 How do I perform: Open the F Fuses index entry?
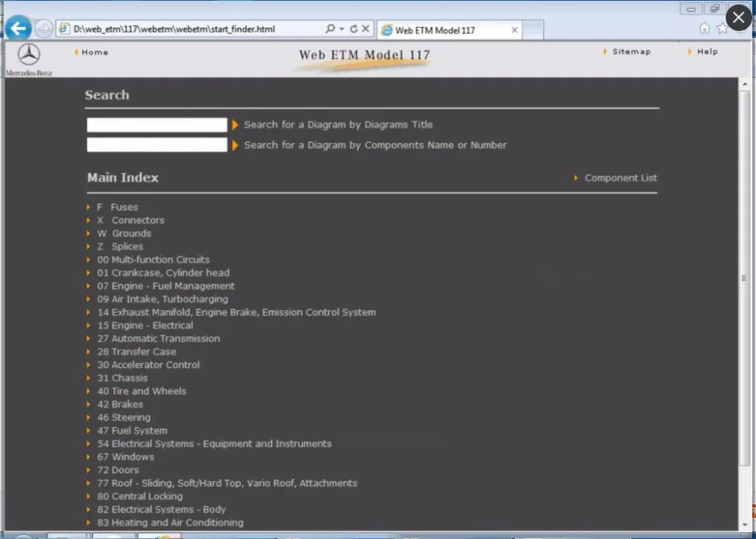point(117,207)
